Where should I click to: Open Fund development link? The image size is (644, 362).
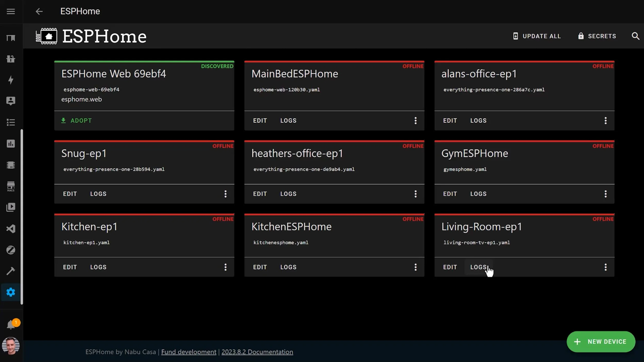[x=189, y=352]
